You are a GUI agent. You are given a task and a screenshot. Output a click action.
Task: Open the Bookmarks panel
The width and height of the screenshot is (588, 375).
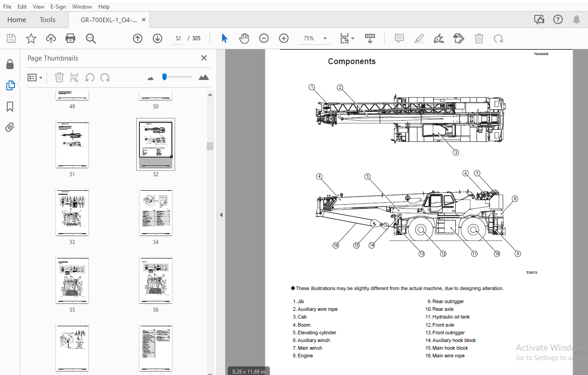tap(10, 107)
